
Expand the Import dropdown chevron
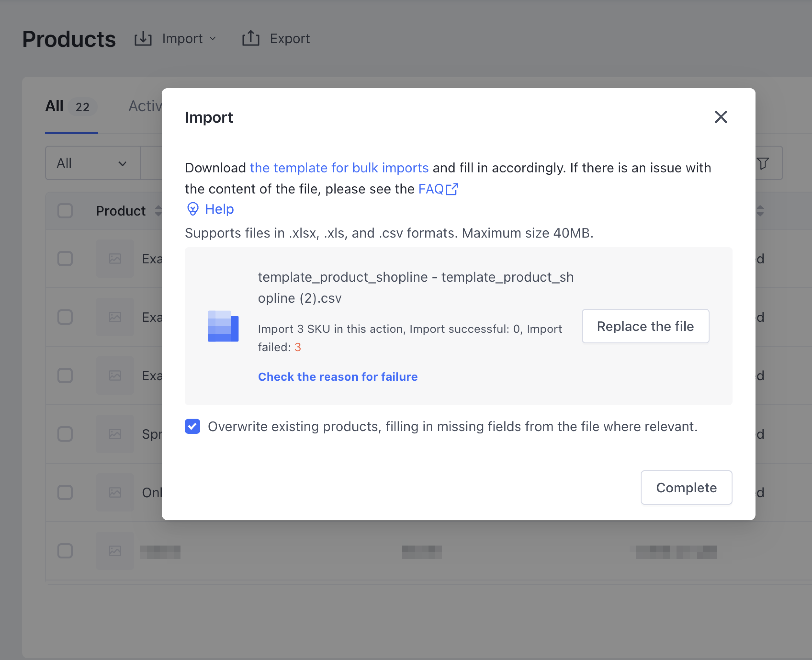[213, 38]
